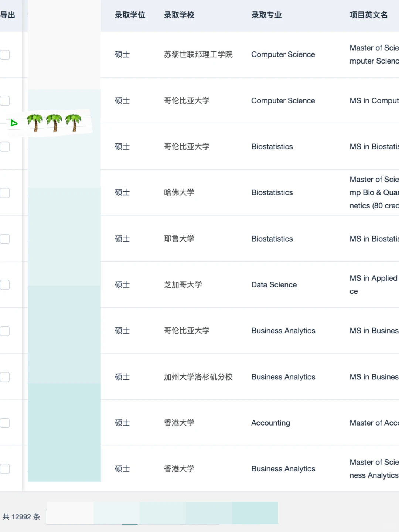Screen dimensions: 399x532
Task: Check the box for 哥伦比亚大学 Business Analytics row
Action: [4, 331]
